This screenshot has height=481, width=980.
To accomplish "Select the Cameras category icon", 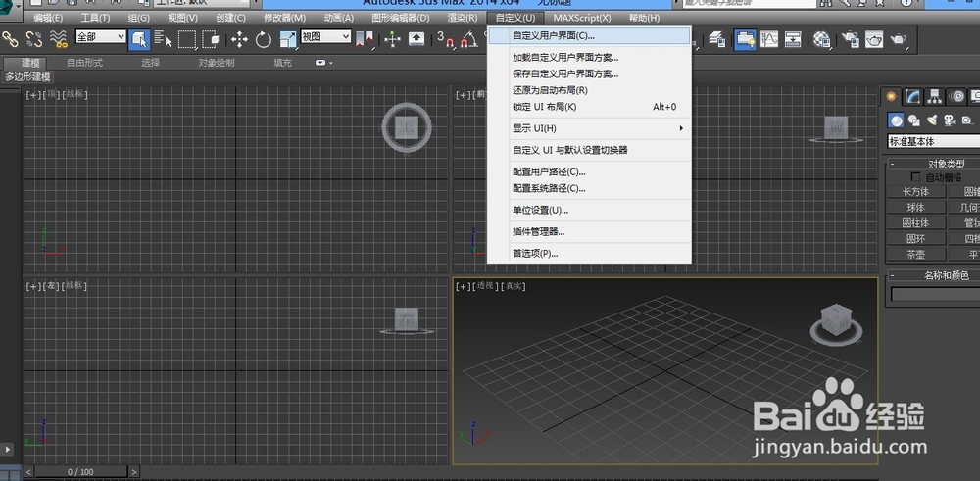I will pyautogui.click(x=950, y=120).
